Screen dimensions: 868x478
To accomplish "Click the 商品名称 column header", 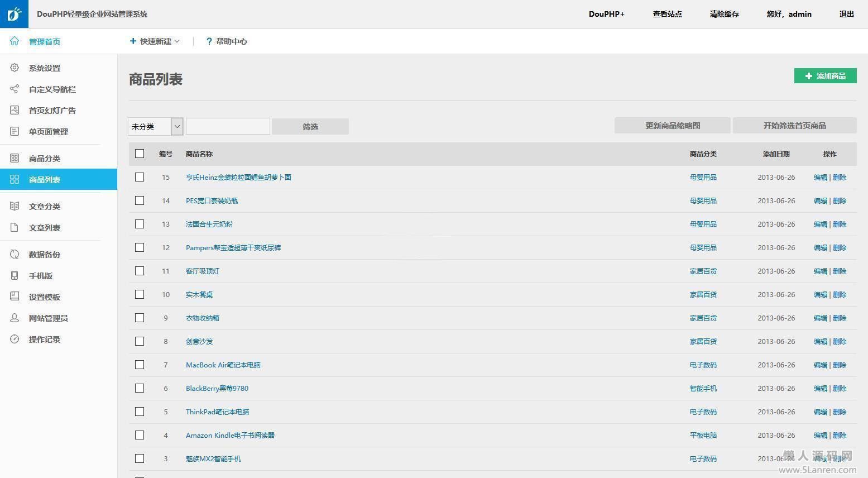I will (199, 154).
